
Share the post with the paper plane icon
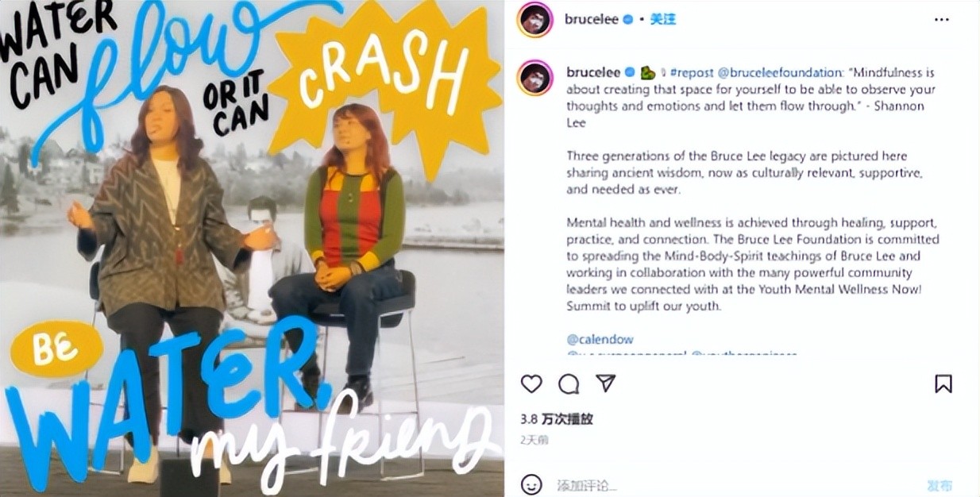tap(606, 384)
